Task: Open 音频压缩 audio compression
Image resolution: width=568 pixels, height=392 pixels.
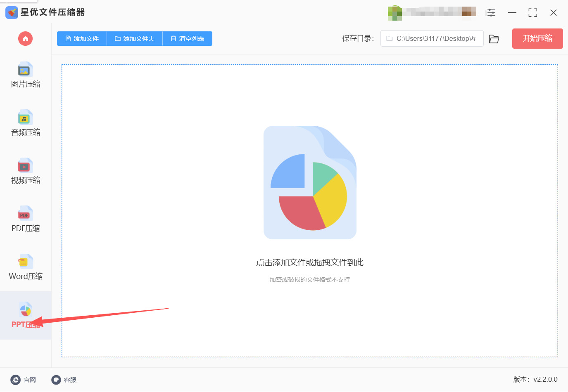Action: pos(26,123)
